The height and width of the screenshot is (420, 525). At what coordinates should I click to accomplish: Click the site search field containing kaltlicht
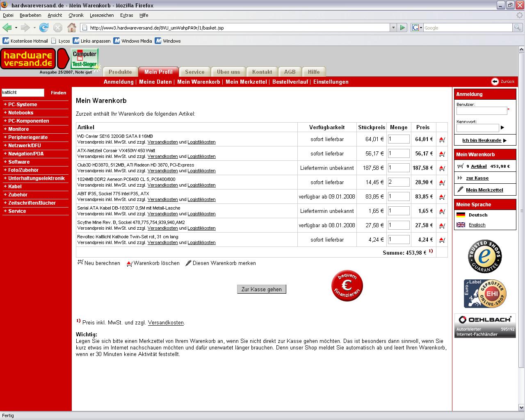(23, 93)
